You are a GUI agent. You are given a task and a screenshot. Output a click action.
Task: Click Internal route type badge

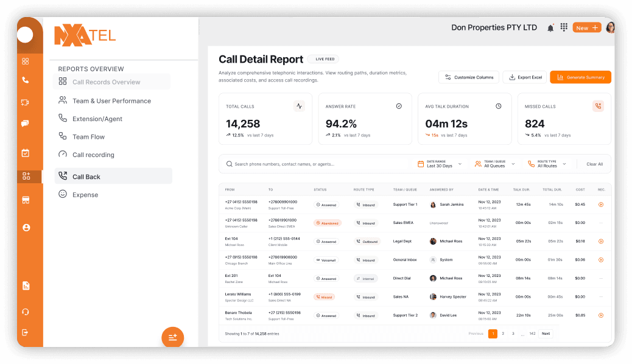click(365, 279)
